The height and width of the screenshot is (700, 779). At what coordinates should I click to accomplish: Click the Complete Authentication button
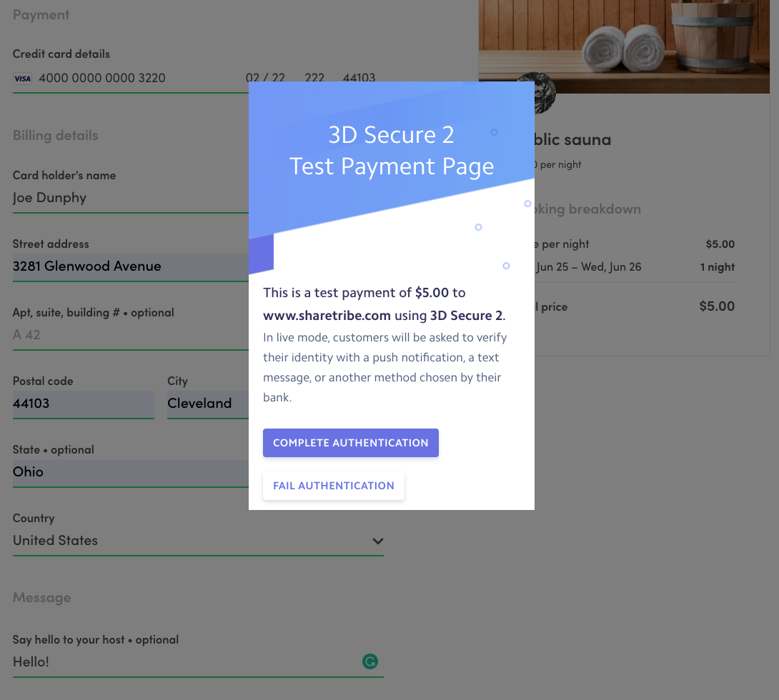click(x=350, y=443)
